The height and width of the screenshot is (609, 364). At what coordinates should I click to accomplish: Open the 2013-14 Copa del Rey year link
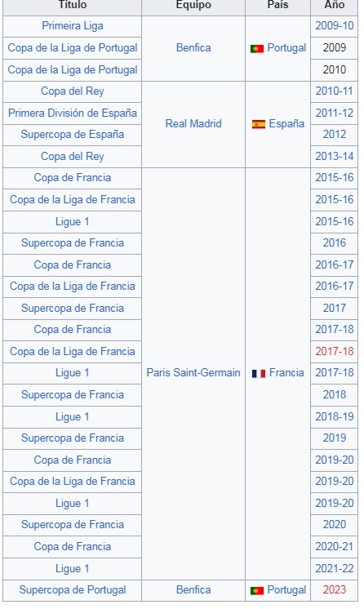tap(335, 157)
